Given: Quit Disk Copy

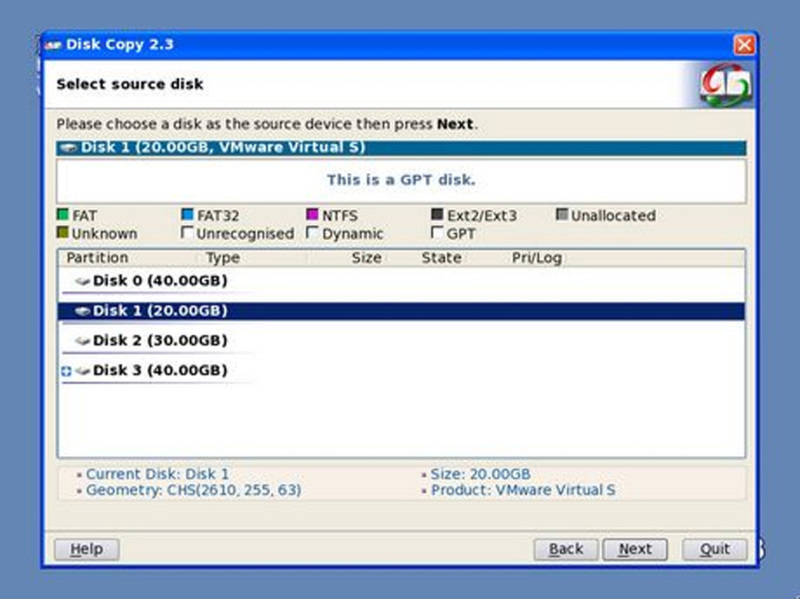Looking at the screenshot, I should [715, 550].
